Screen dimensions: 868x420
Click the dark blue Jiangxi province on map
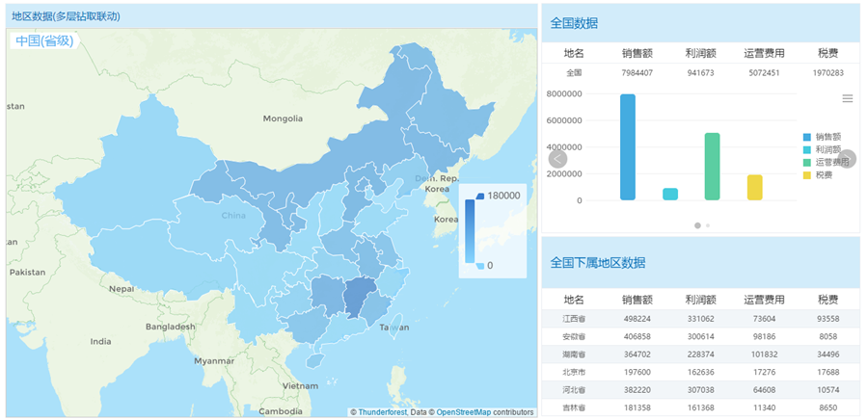pyautogui.click(x=358, y=296)
